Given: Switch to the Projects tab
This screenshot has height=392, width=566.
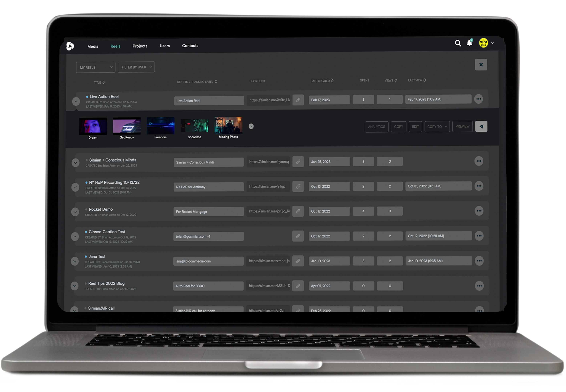Looking at the screenshot, I should (140, 46).
